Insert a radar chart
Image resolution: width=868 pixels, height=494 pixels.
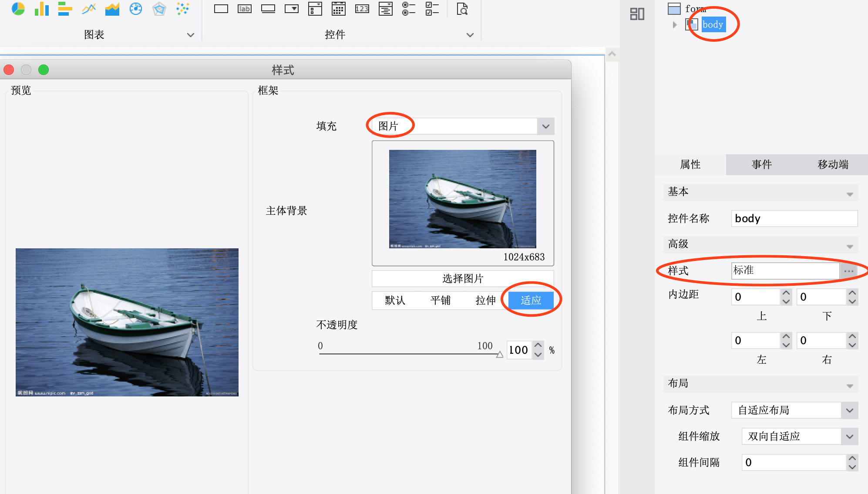(159, 9)
